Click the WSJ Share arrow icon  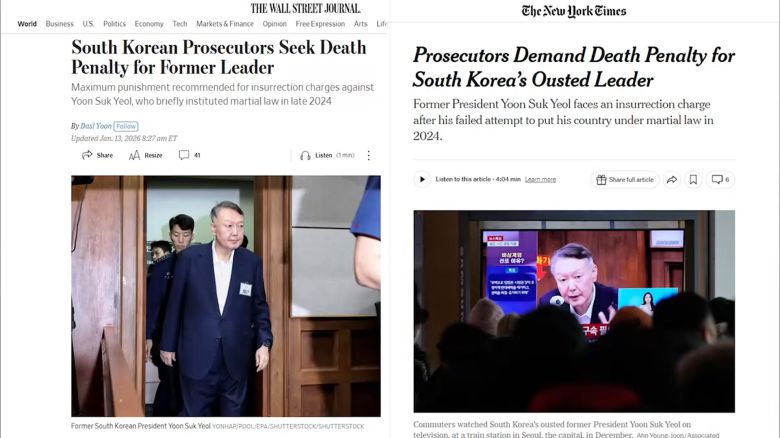(x=87, y=155)
